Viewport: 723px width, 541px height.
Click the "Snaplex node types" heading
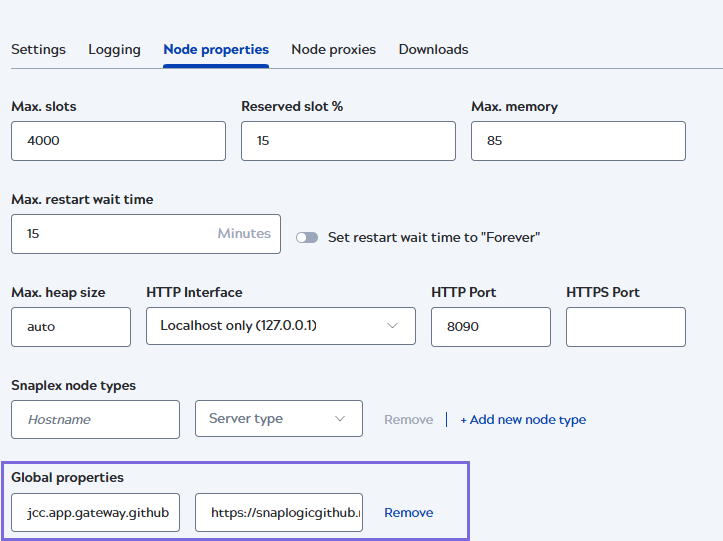coord(73,386)
